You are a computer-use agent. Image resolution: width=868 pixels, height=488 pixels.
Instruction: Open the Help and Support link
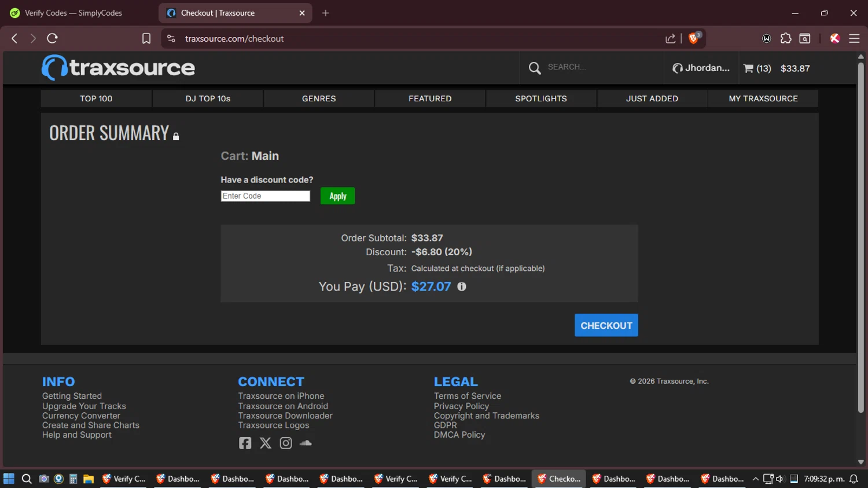click(x=77, y=435)
